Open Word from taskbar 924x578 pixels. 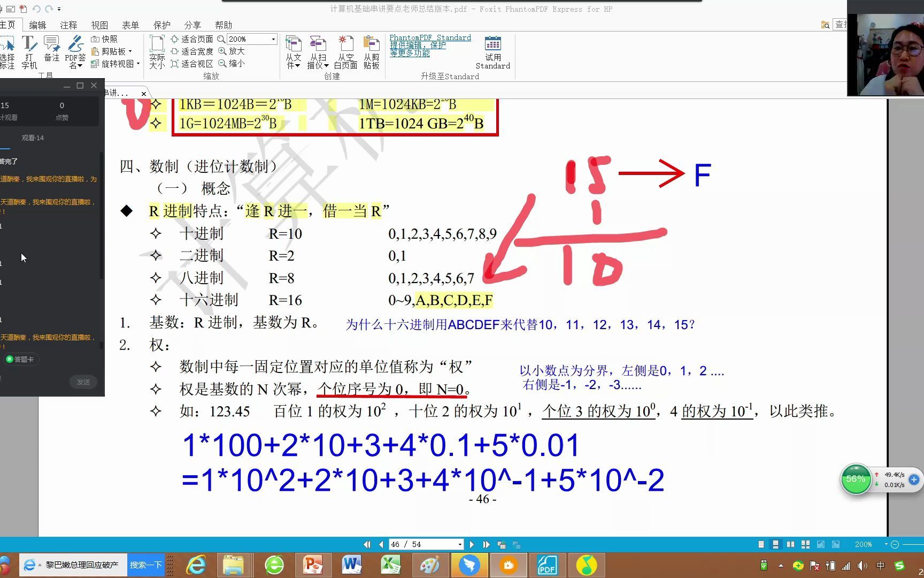point(352,565)
